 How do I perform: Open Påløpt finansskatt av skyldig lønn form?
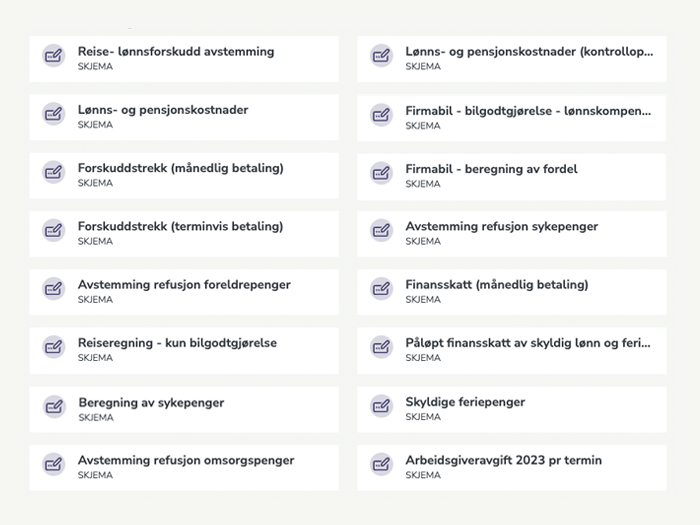pos(527,343)
